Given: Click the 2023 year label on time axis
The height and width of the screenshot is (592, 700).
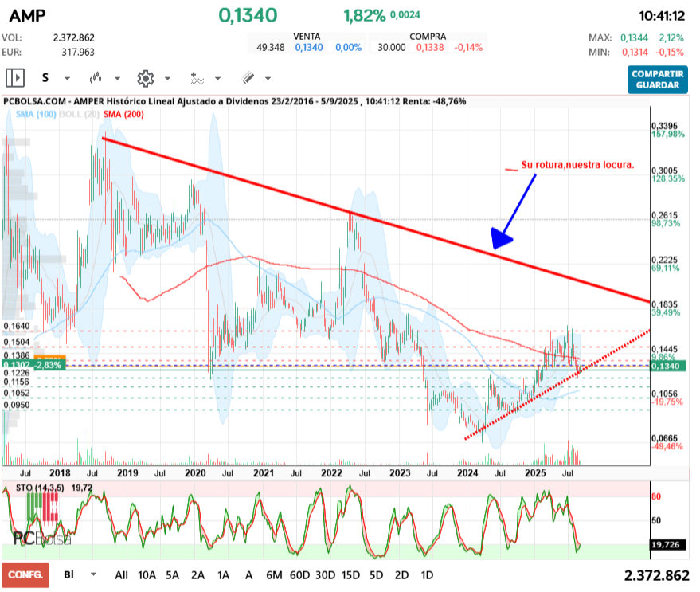Looking at the screenshot, I should (400, 473).
